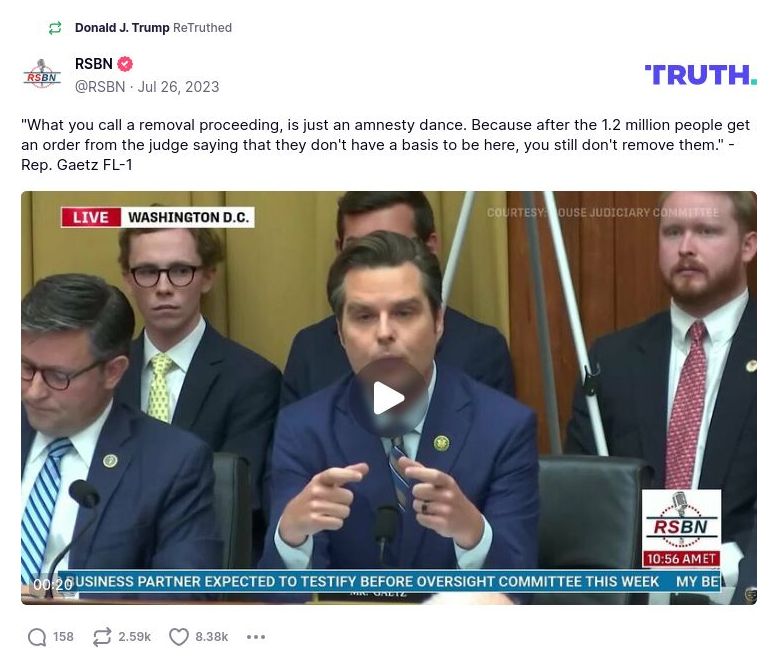Screen dimensions: 778x668
Task: Click the TRUTH logo
Action: 701,75
